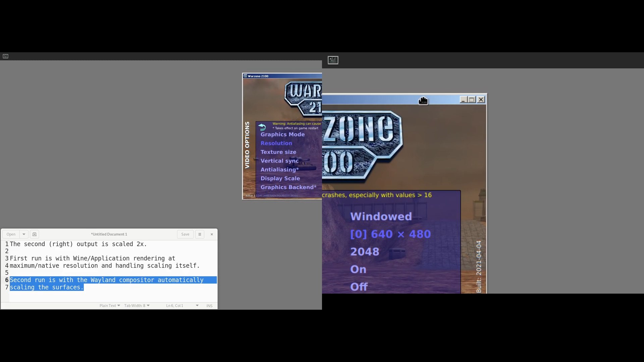The height and width of the screenshot is (362, 644).
Task: Open the Plain Text syntax dropdown
Action: (110, 306)
